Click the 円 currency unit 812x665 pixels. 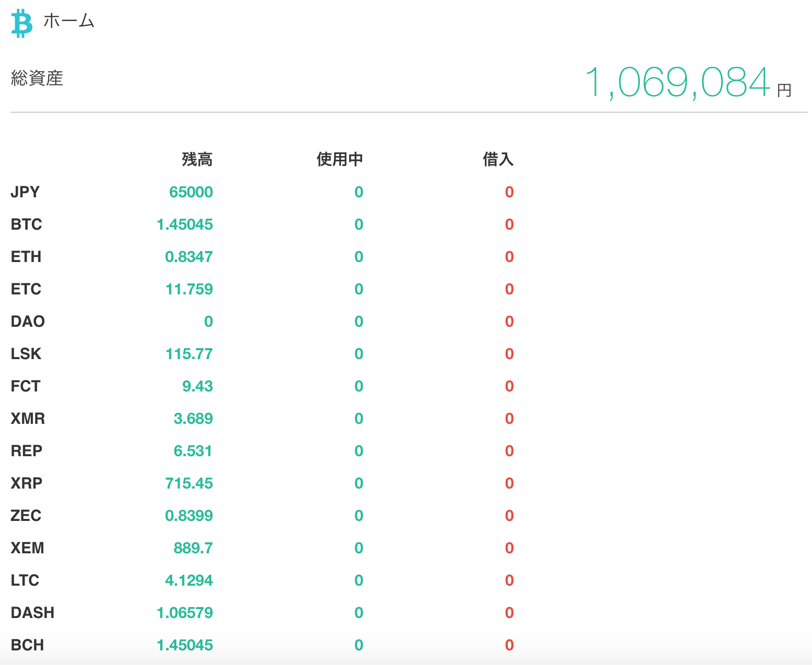(x=784, y=90)
